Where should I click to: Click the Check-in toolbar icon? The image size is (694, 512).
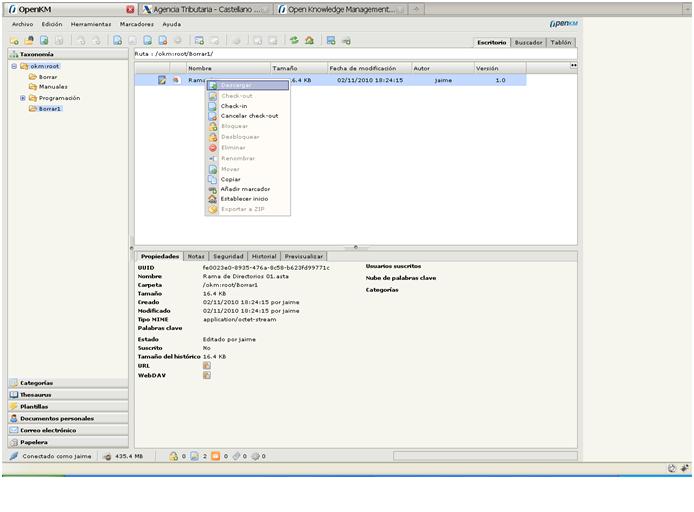tap(147, 41)
